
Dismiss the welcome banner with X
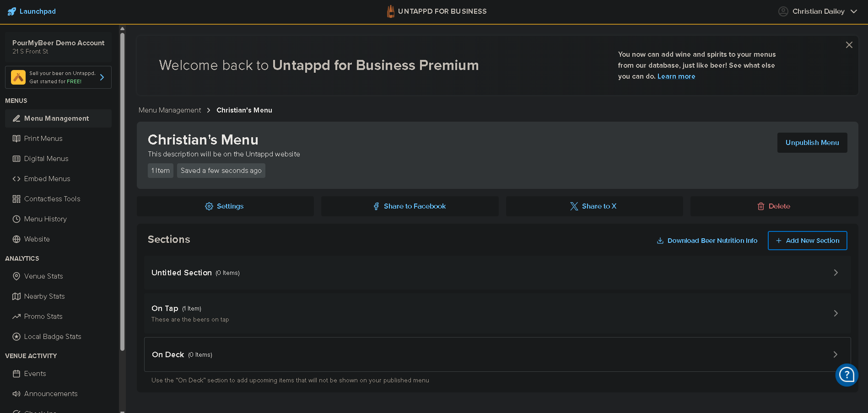[x=849, y=45]
